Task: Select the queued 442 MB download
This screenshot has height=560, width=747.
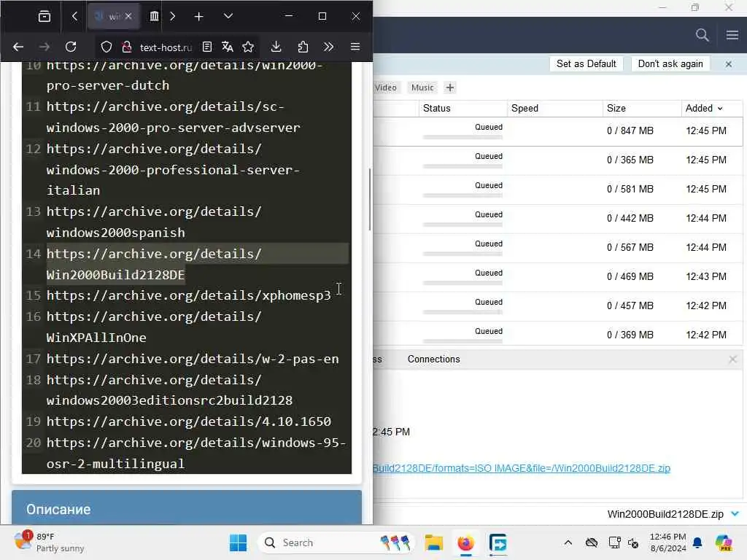Action: (x=558, y=219)
